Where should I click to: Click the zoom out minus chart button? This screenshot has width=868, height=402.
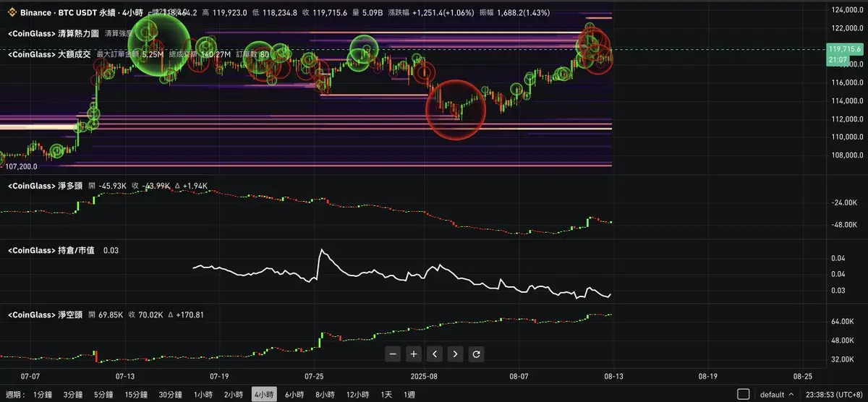click(x=393, y=354)
